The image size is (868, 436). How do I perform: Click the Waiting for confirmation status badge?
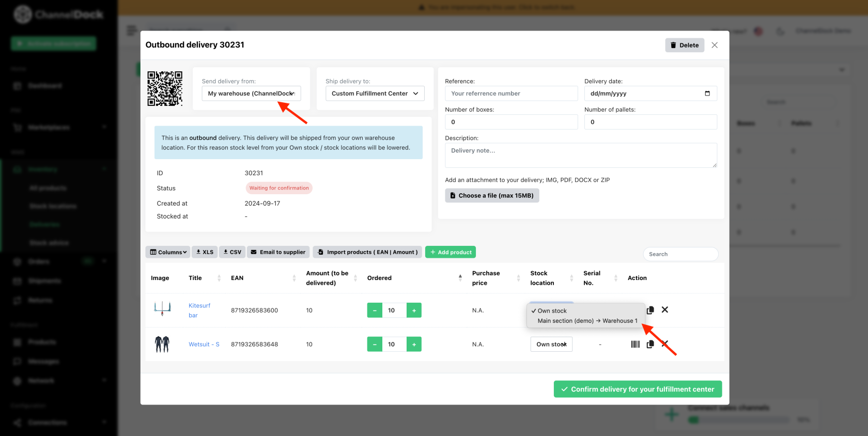279,188
